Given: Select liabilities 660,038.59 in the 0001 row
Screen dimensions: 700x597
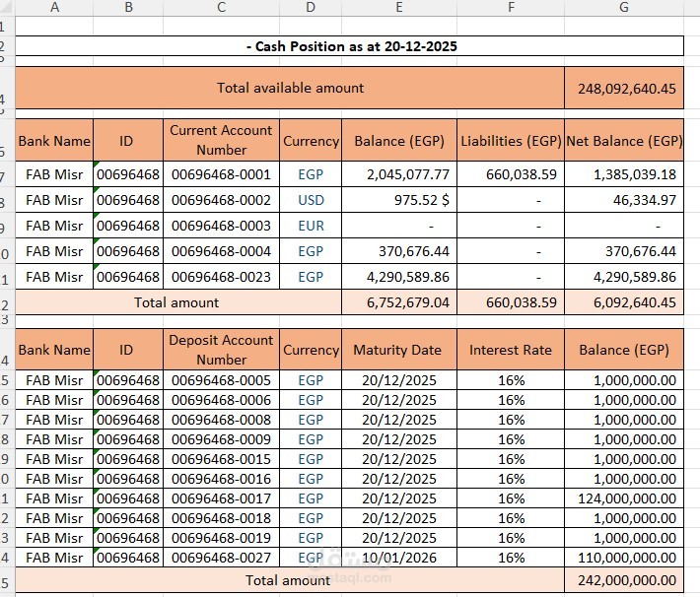Looking at the screenshot, I should 511,174.
